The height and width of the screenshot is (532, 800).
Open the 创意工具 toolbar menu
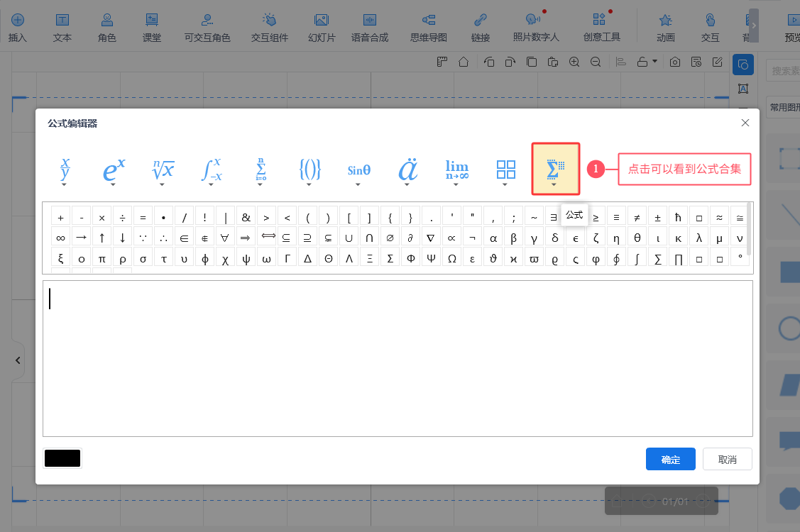pyautogui.click(x=601, y=28)
